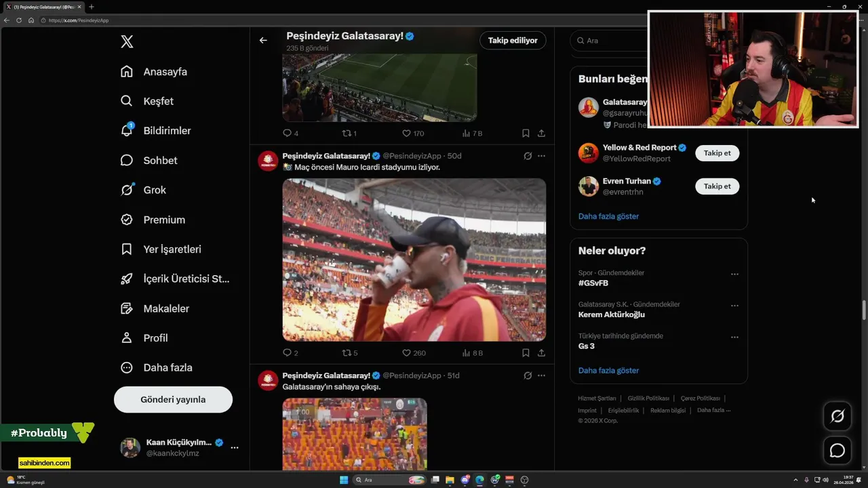
Task: Open a new browser tab
Action: pyautogui.click(x=91, y=7)
